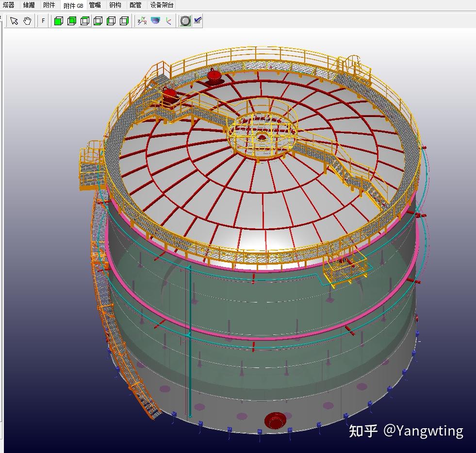Viewport: 476px width, 453px height.
Task: Click the 钢构 menu item
Action: click(115, 5)
